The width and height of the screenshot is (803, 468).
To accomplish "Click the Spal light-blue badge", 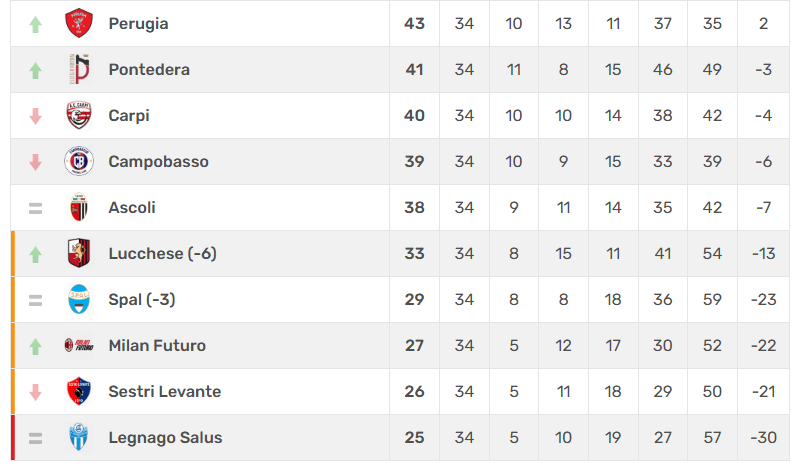I will (x=79, y=299).
